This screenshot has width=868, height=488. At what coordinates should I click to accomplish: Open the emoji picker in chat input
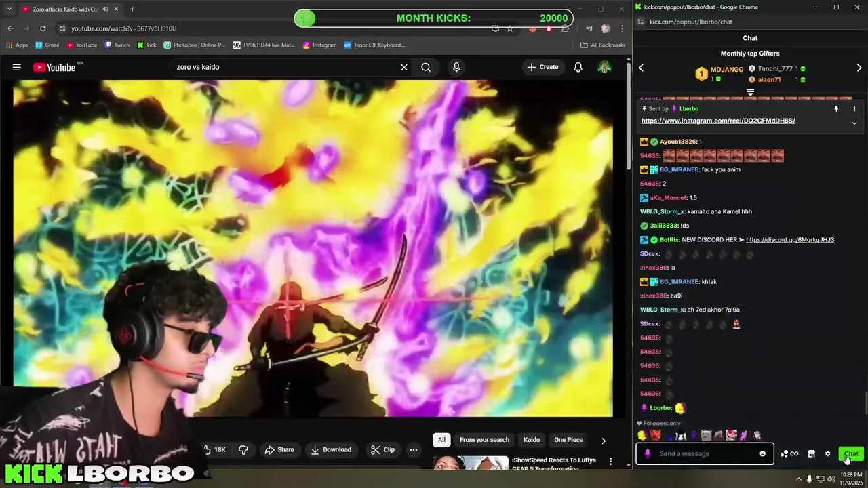tap(763, 453)
